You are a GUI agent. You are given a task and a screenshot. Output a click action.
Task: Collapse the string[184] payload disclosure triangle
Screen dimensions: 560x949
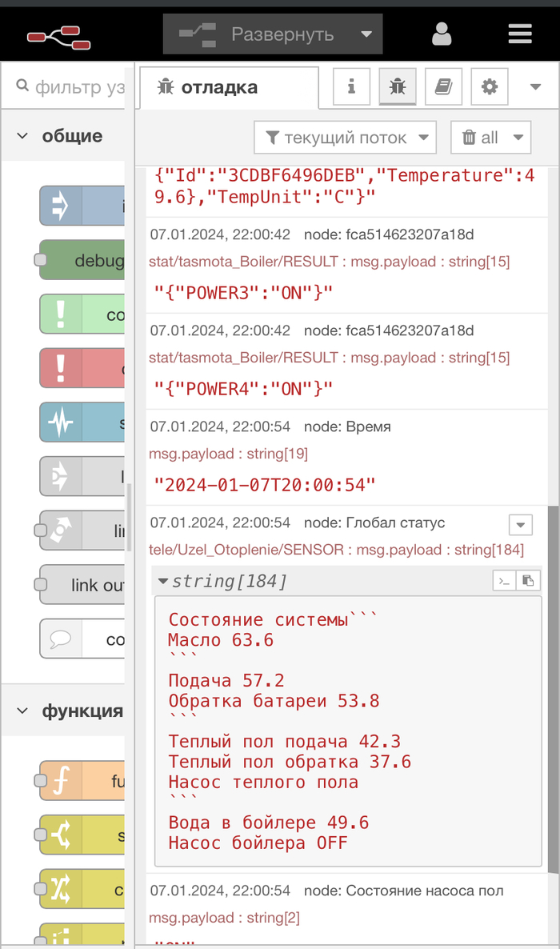point(162,581)
